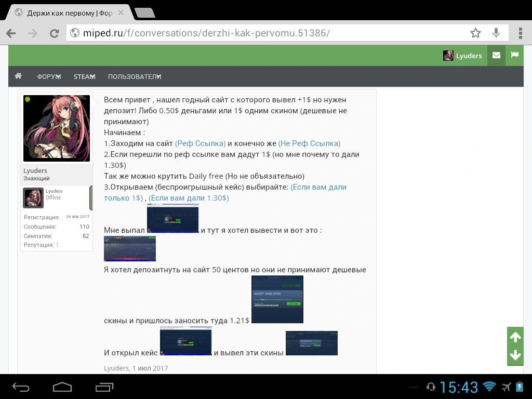This screenshot has height=399, width=532.
Task: Open a new browser tab
Action: 145,13
